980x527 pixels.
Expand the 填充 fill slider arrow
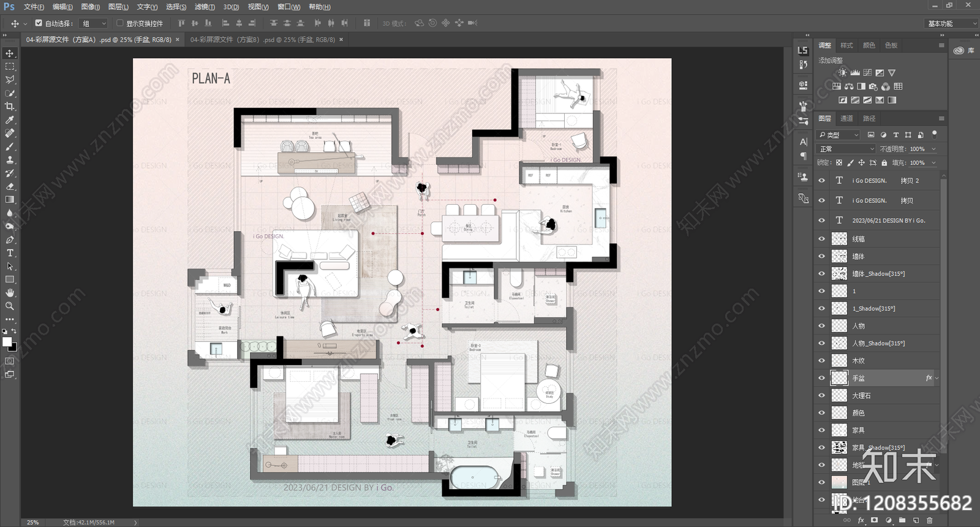(934, 163)
